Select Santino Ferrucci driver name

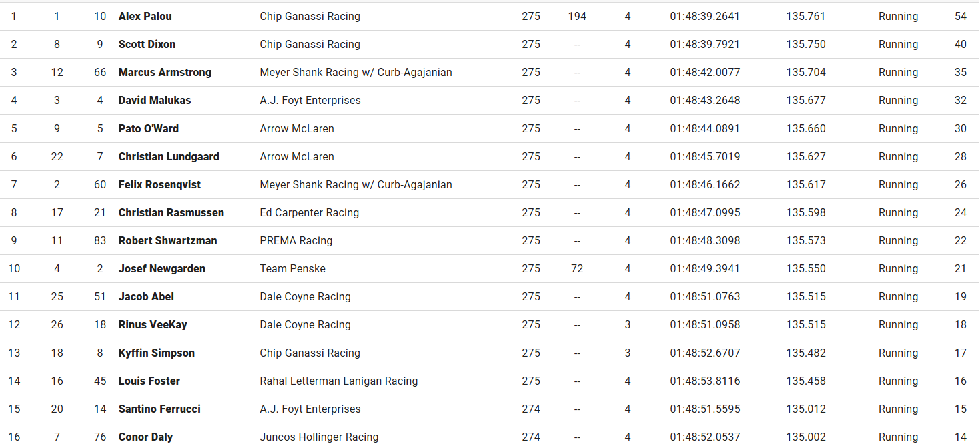pyautogui.click(x=159, y=409)
